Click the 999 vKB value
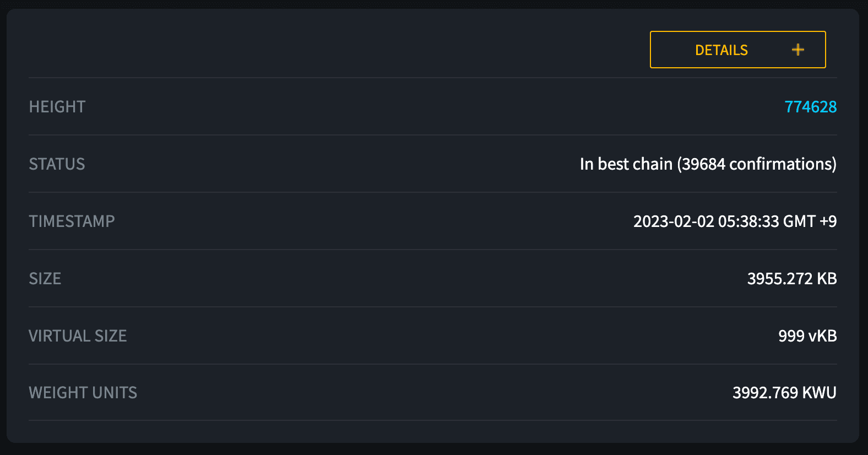868x455 pixels. (807, 336)
